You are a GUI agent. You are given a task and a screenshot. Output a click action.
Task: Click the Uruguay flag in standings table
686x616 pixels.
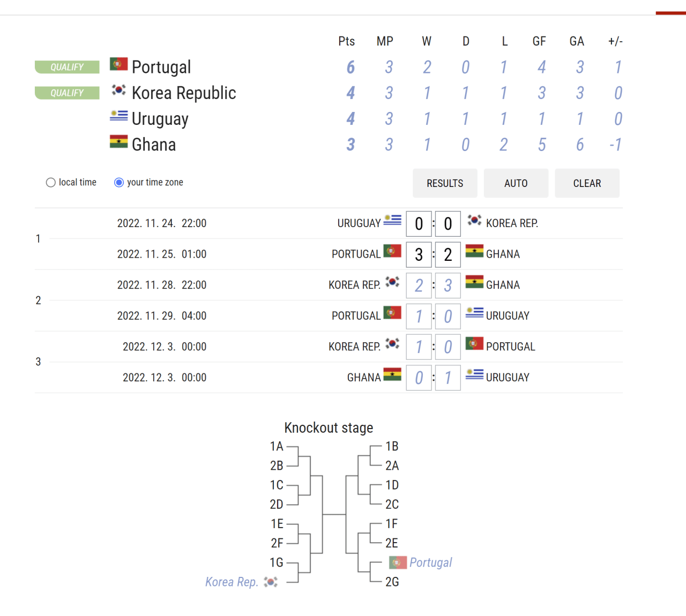[x=118, y=116]
